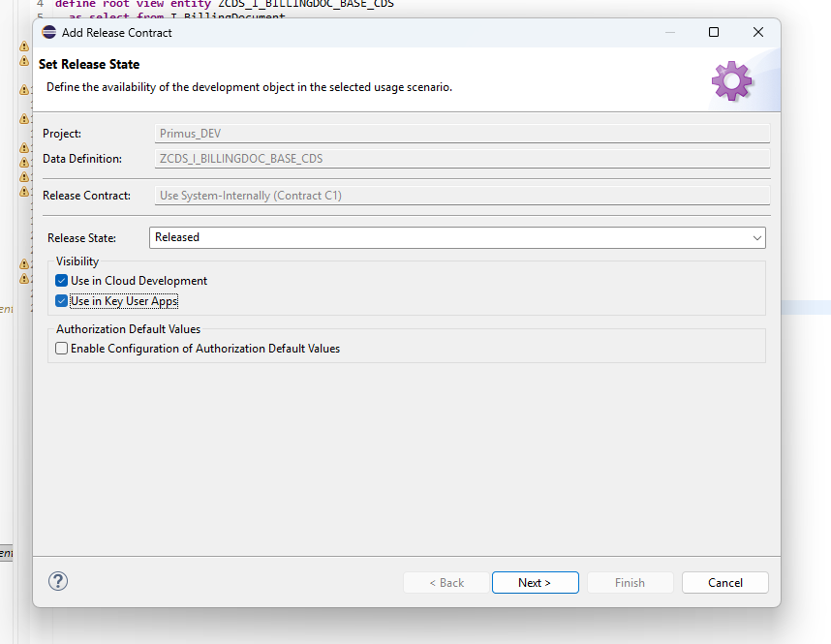Viewport: 831px width, 644px height.
Task: Uncheck Use in Cloud Development
Action: pyautogui.click(x=61, y=281)
